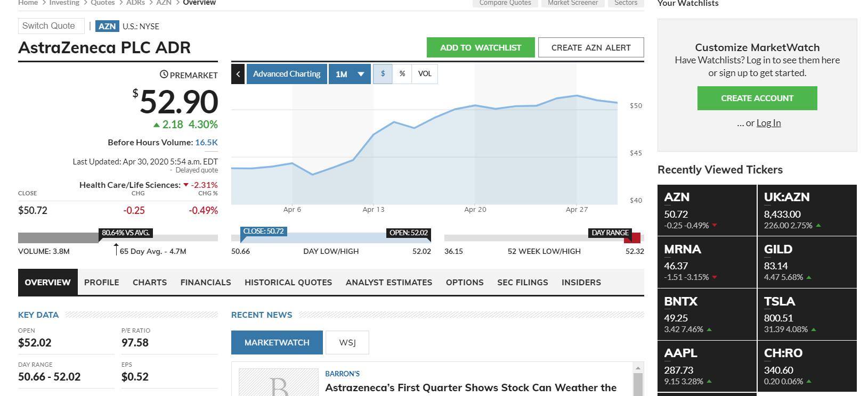Screen dimensions: 868x396
Task: Click the Barron's source label
Action: (x=343, y=374)
